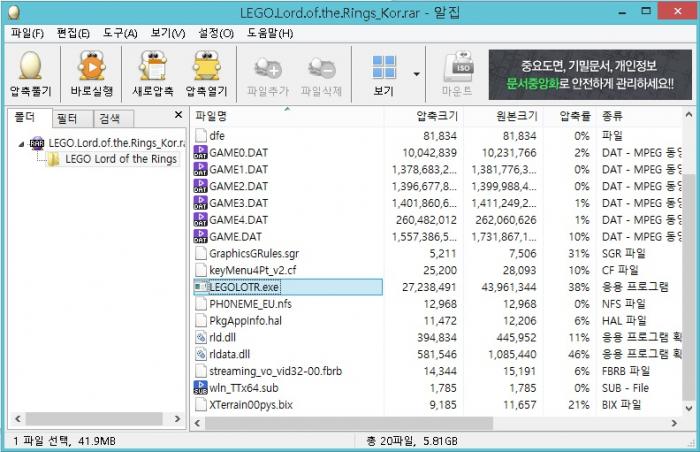
Task: Click the 바로실행 (run directly) icon
Action: pyautogui.click(x=92, y=66)
